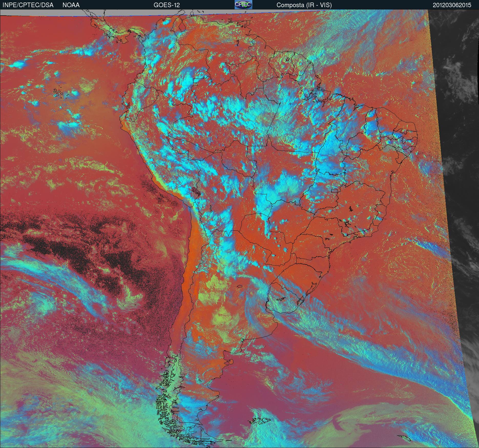Click the Composta (IR - VIS) title
The image size is (479, 448).
click(x=304, y=5)
